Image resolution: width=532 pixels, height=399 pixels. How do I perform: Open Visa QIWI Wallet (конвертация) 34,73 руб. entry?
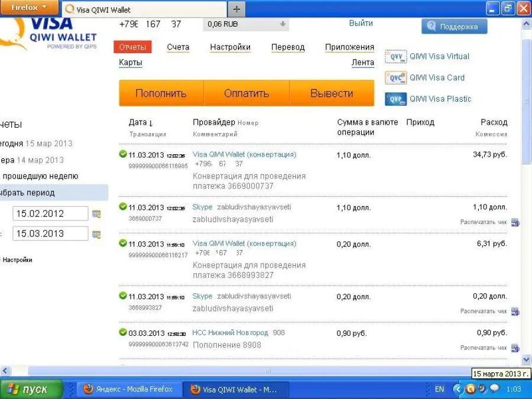pos(244,155)
